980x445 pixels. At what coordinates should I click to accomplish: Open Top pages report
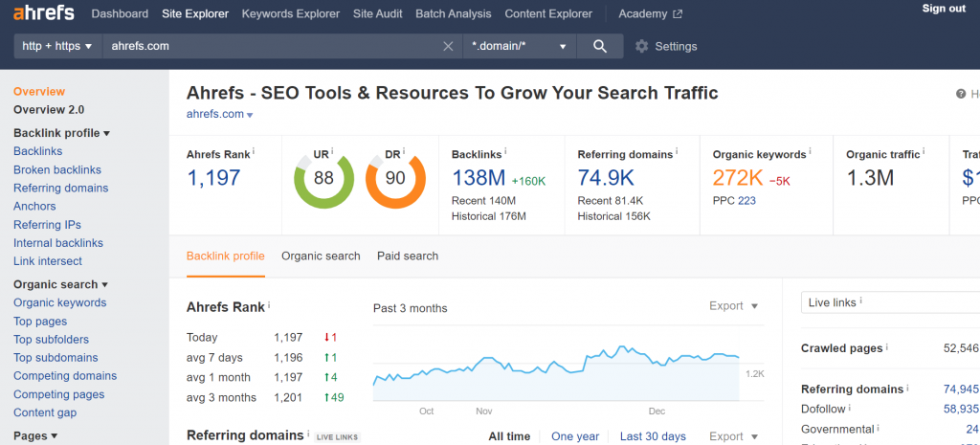coord(40,322)
